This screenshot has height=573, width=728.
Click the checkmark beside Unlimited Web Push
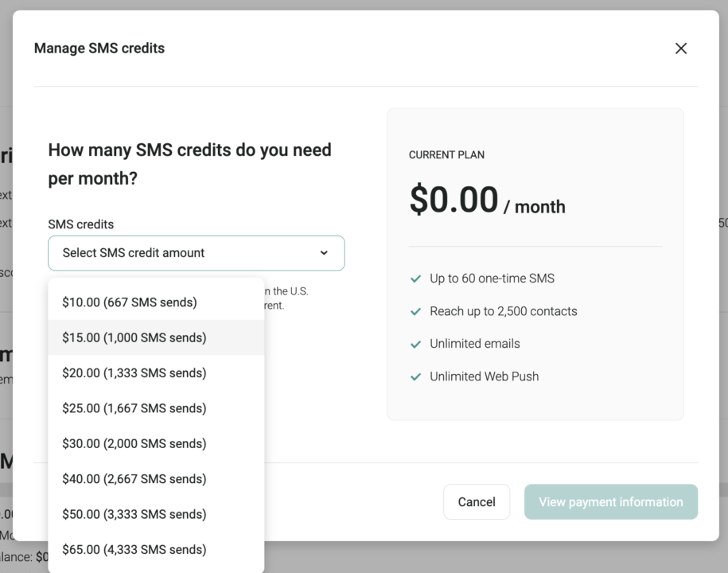(415, 376)
